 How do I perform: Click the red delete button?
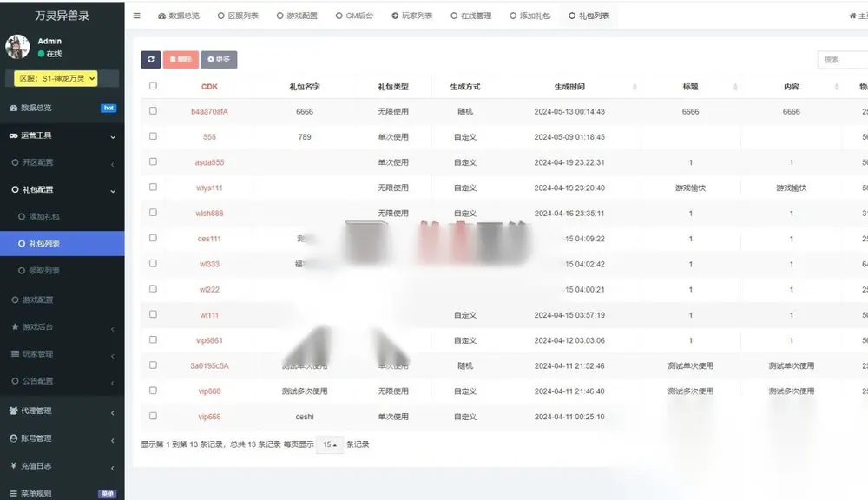(181, 59)
